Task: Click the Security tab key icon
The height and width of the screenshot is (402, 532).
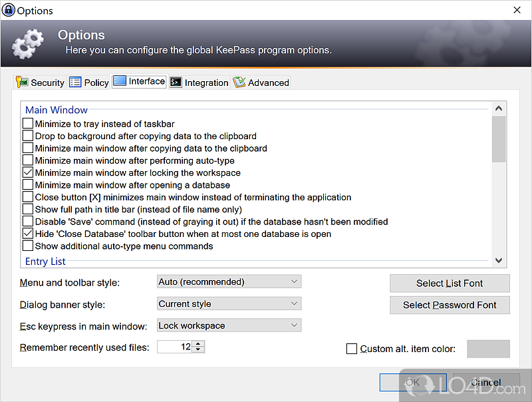Action: [22, 83]
